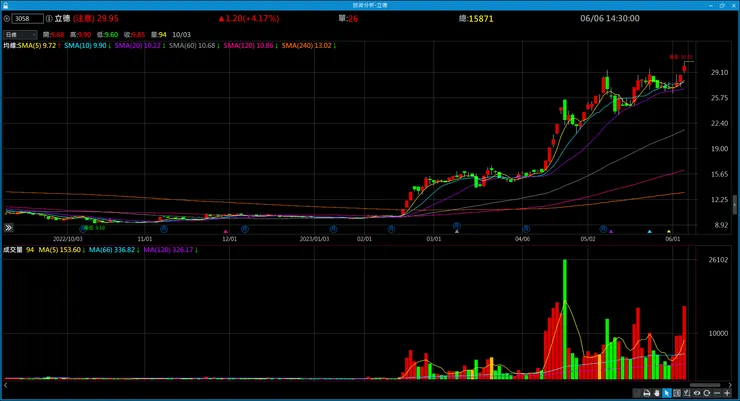Click the SMA(10) 9.90 indicator label

pyautogui.click(x=85, y=46)
